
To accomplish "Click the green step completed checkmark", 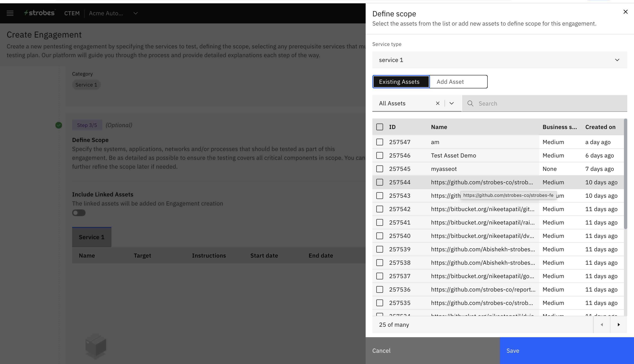I will (58, 125).
